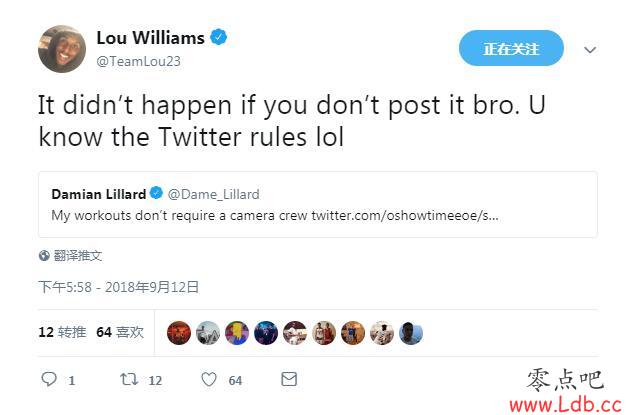This screenshot has width=631, height=415.
Task: Click the globe translate icon
Action: (x=44, y=256)
